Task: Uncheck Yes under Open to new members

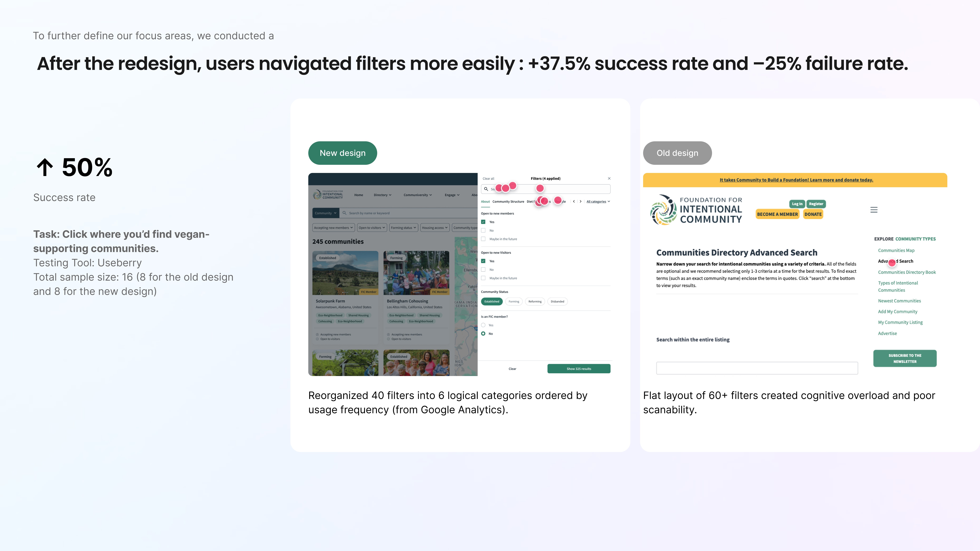Action: [x=483, y=222]
